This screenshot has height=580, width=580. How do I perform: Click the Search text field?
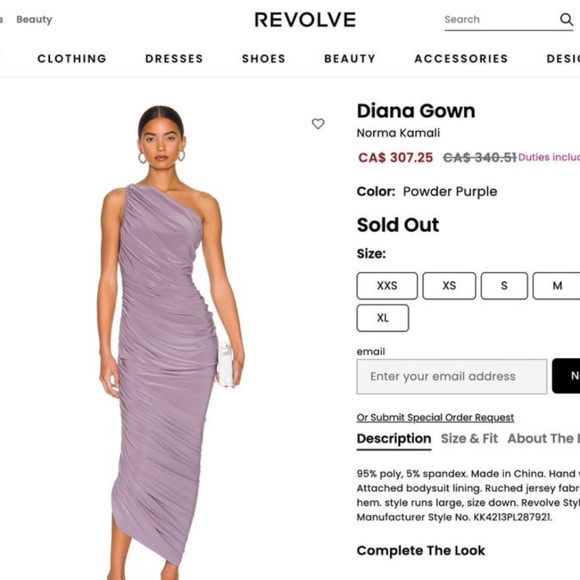coord(501,20)
